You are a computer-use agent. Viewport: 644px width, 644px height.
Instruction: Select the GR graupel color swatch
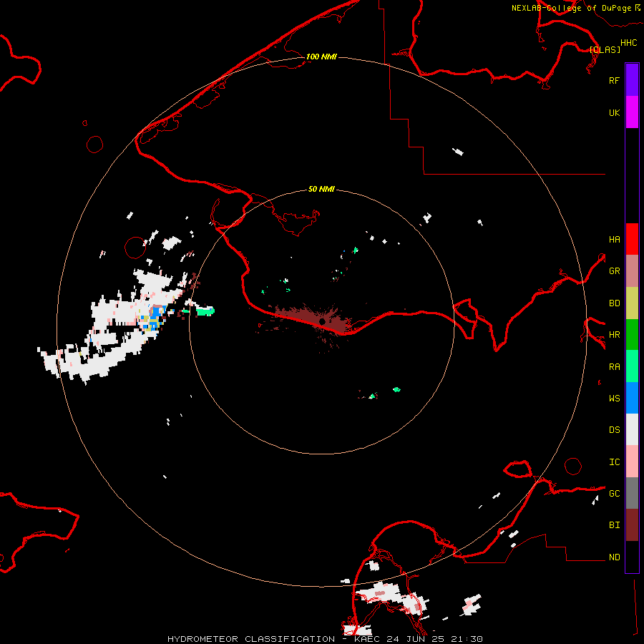(632, 271)
